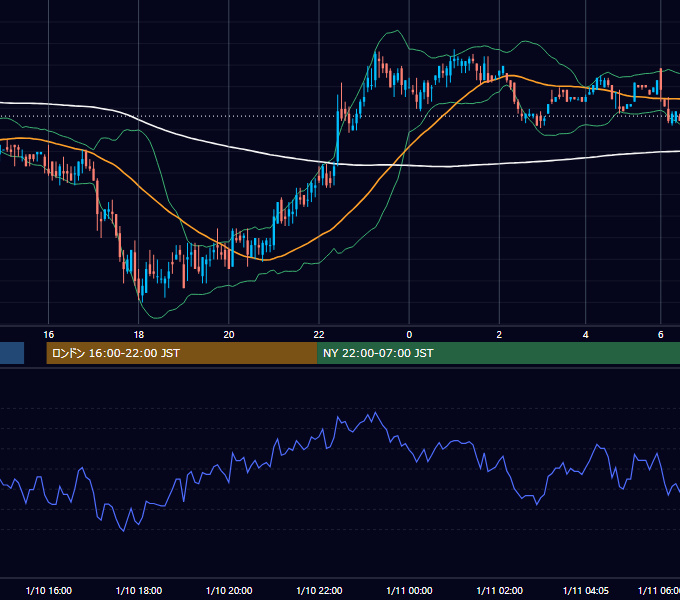Click the 0 hour label on price chart axis
This screenshot has width=680, height=600.
409,335
